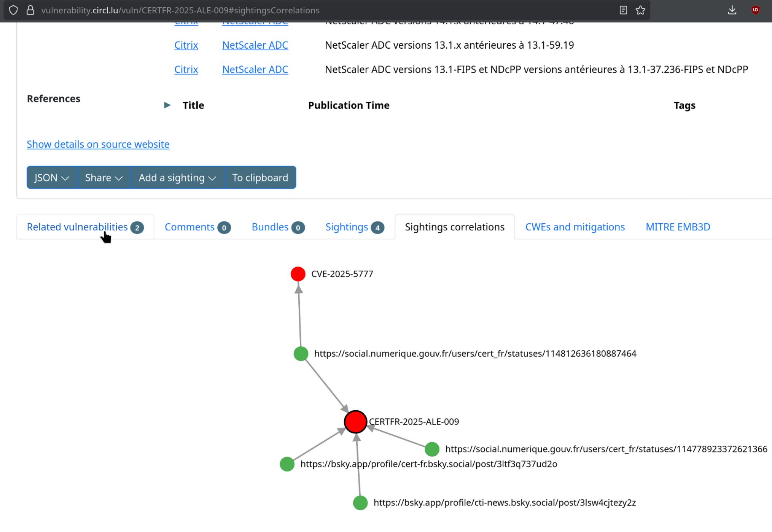Open the downloads arrow icon
772x532 pixels.
732,10
